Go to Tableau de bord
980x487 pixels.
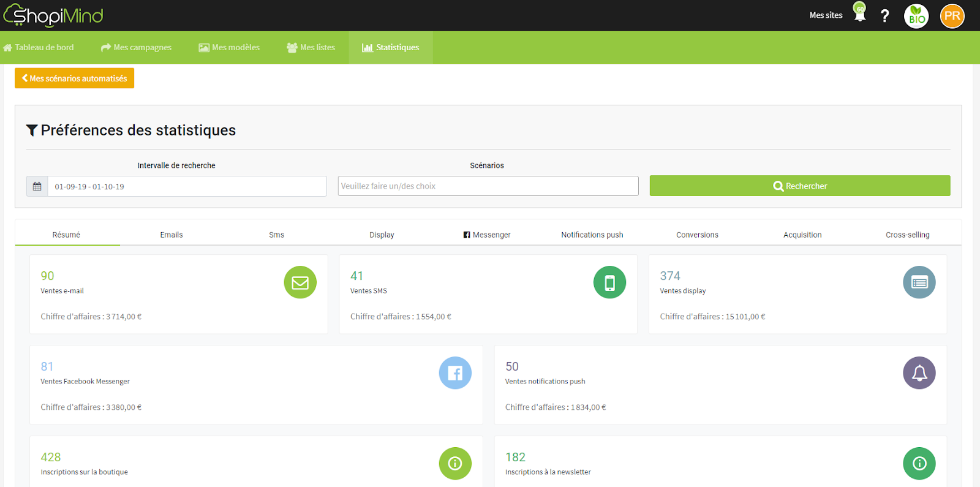point(39,47)
